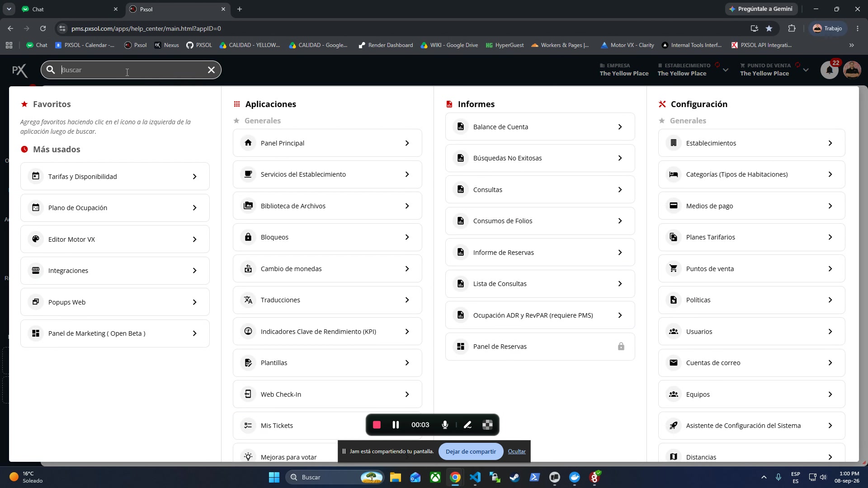Open the locked Panel de Reservas entry
Screen dimensions: 868x488
540,347
